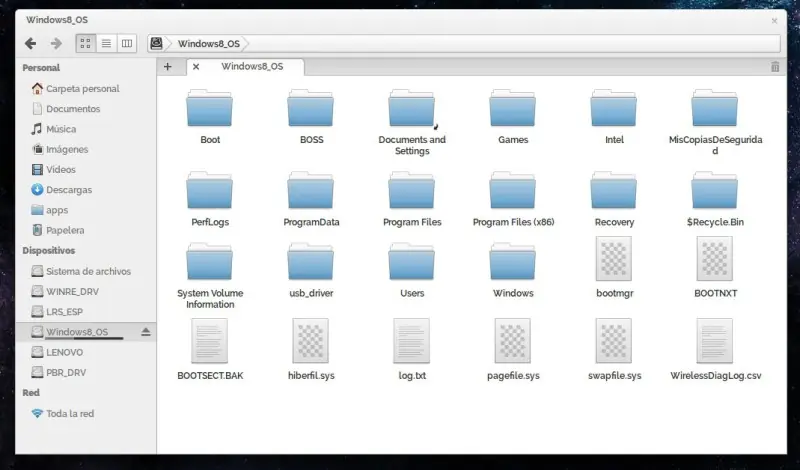Screen dimensions: 800x470
Task: Open Papelera in sidebar
Action: (x=86, y=230)
